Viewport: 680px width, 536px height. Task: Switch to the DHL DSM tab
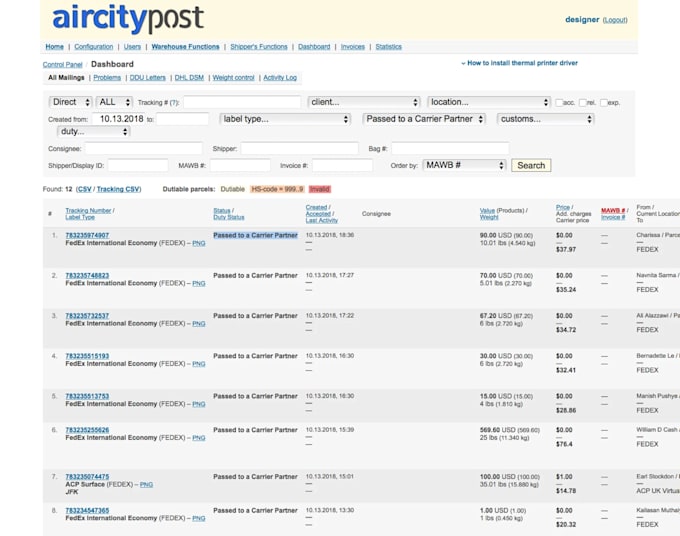[189, 78]
